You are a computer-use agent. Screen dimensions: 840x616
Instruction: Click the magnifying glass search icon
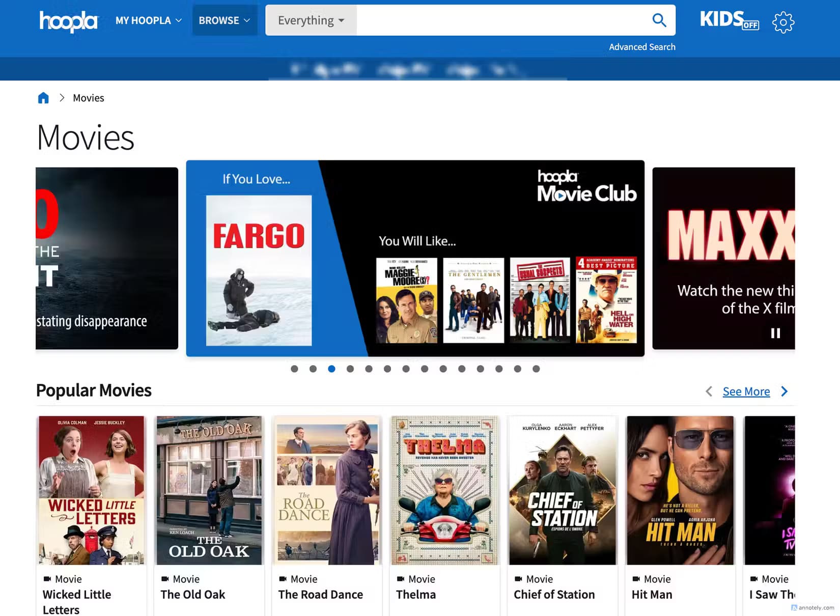coord(659,20)
